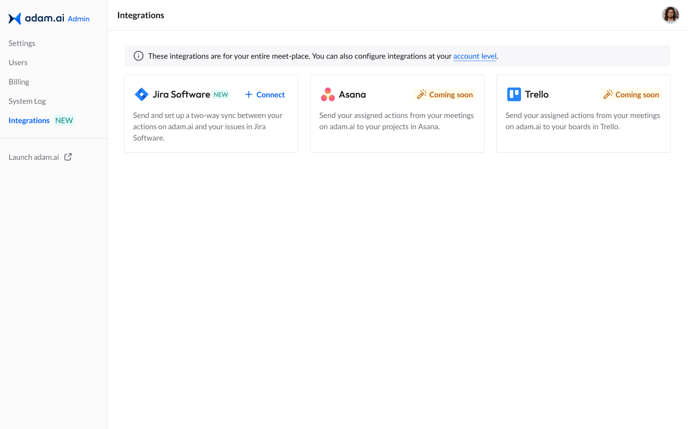Click the Jira Software title text
This screenshot has width=688, height=429.
181,94
